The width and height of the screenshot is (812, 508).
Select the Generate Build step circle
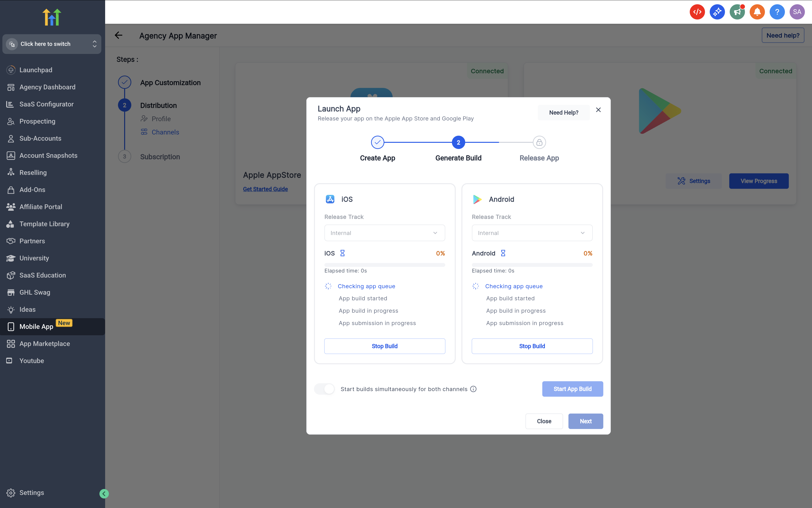pos(458,143)
